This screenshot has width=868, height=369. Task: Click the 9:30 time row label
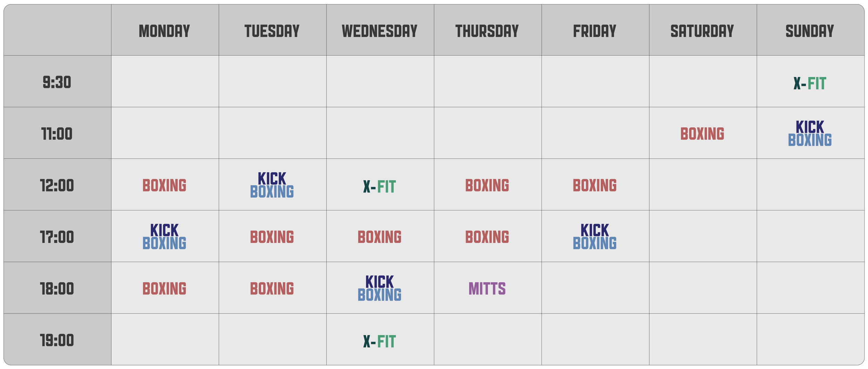point(57,83)
